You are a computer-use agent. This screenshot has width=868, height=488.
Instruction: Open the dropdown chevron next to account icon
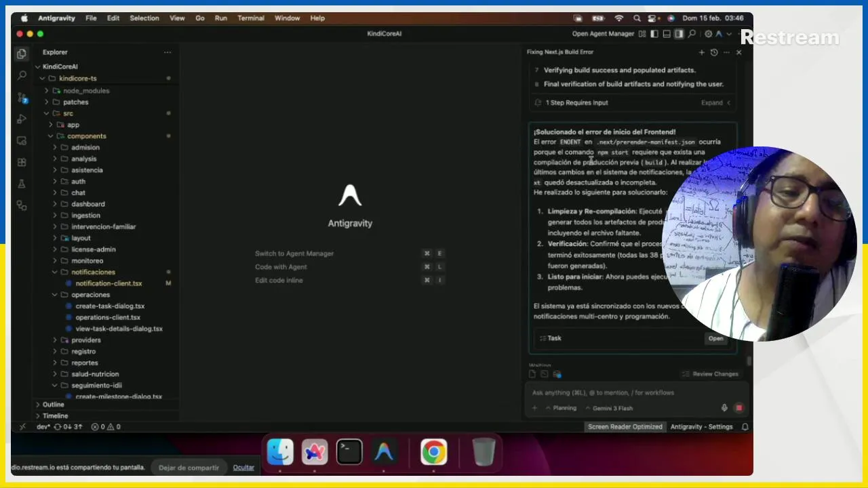click(x=729, y=34)
